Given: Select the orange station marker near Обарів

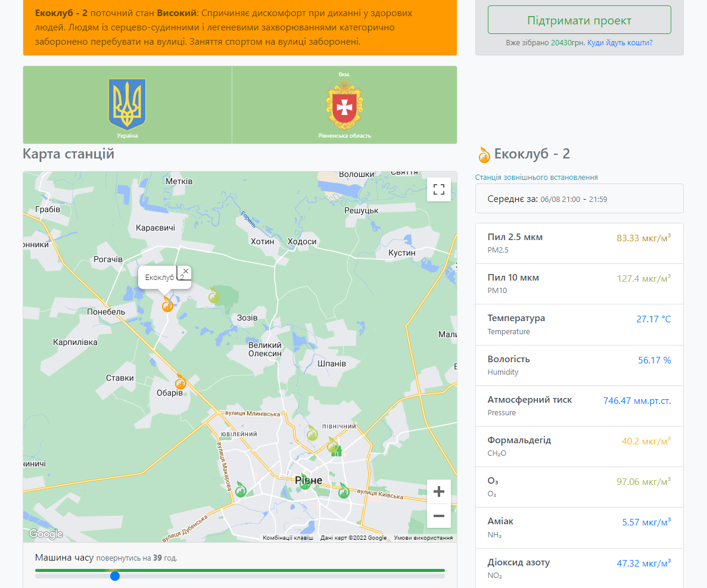Looking at the screenshot, I should (x=180, y=382).
